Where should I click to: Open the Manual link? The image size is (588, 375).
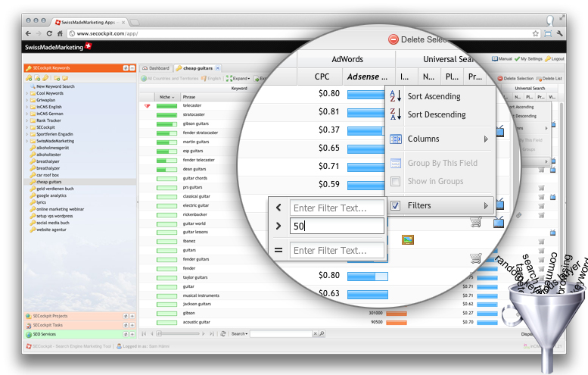click(502, 58)
